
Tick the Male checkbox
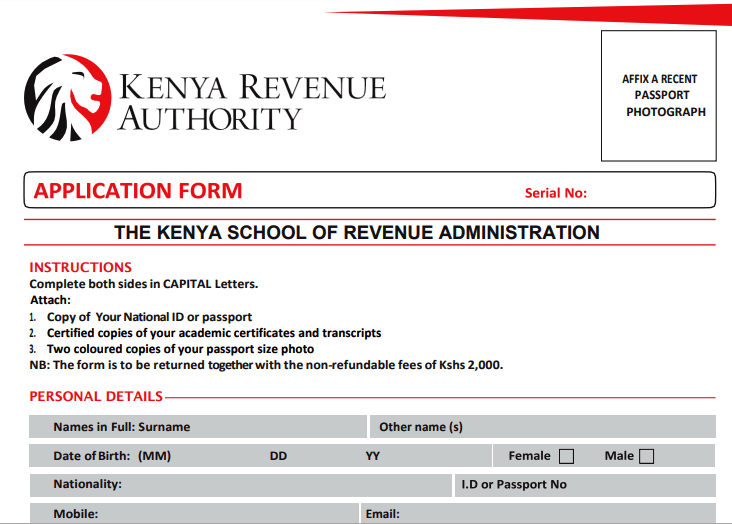tap(646, 456)
